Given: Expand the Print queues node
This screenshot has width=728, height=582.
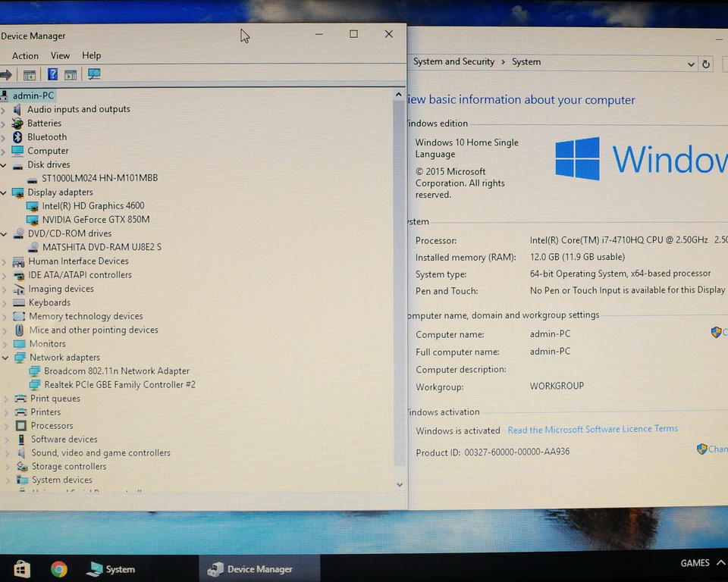Looking at the screenshot, I should tap(6, 399).
